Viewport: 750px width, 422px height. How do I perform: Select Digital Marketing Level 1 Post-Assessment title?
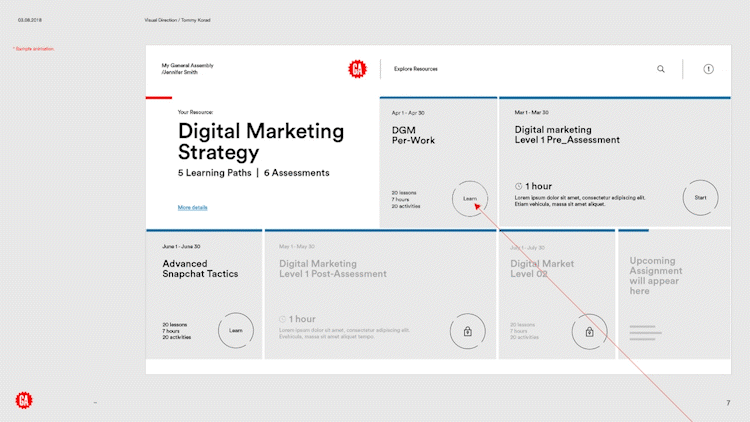tap(332, 269)
